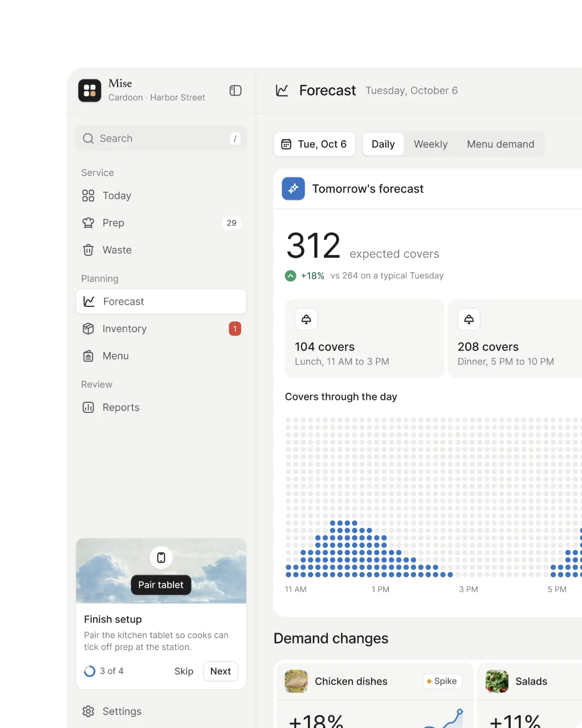The height and width of the screenshot is (728, 582).
Task: Click the +18% change value
Action: point(312,276)
